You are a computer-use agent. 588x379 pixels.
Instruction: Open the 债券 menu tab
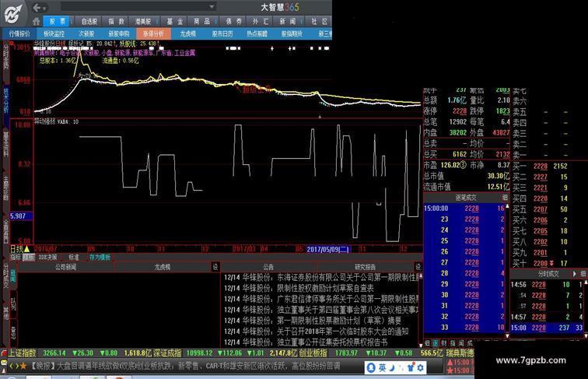point(234,21)
